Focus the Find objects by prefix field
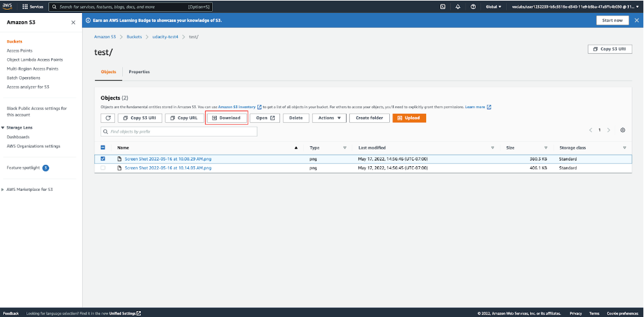The image size is (644, 317). [x=179, y=131]
